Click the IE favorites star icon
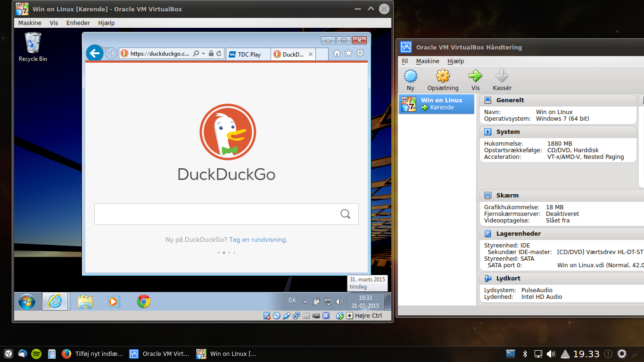The width and height of the screenshot is (644, 362). coord(348,53)
